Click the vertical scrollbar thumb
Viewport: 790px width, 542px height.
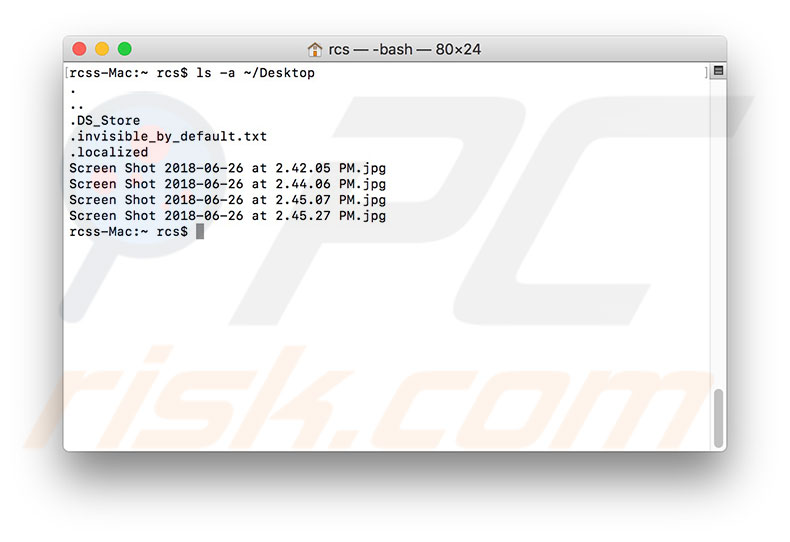click(718, 418)
